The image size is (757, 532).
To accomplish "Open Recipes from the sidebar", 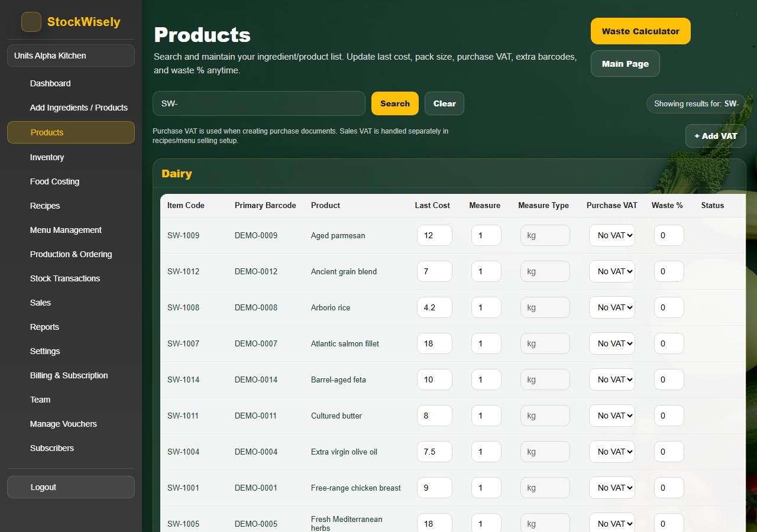I will click(x=71, y=206).
